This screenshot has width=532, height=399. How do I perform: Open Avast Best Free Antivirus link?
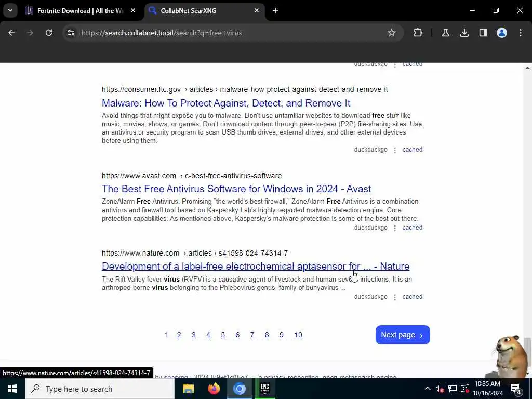click(x=236, y=189)
